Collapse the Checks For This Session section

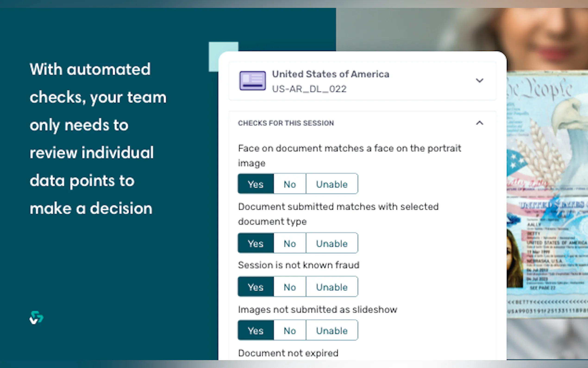click(x=479, y=123)
